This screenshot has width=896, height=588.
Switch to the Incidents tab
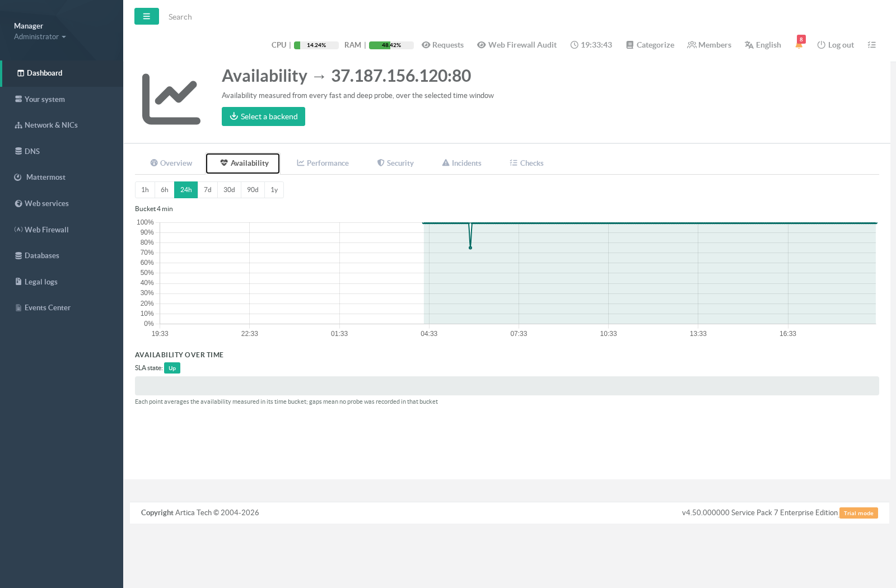(461, 163)
